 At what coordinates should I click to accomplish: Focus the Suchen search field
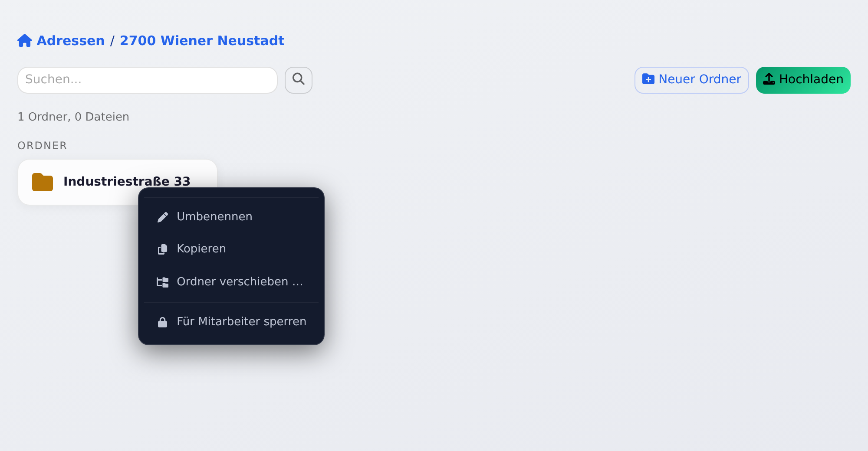tap(148, 80)
